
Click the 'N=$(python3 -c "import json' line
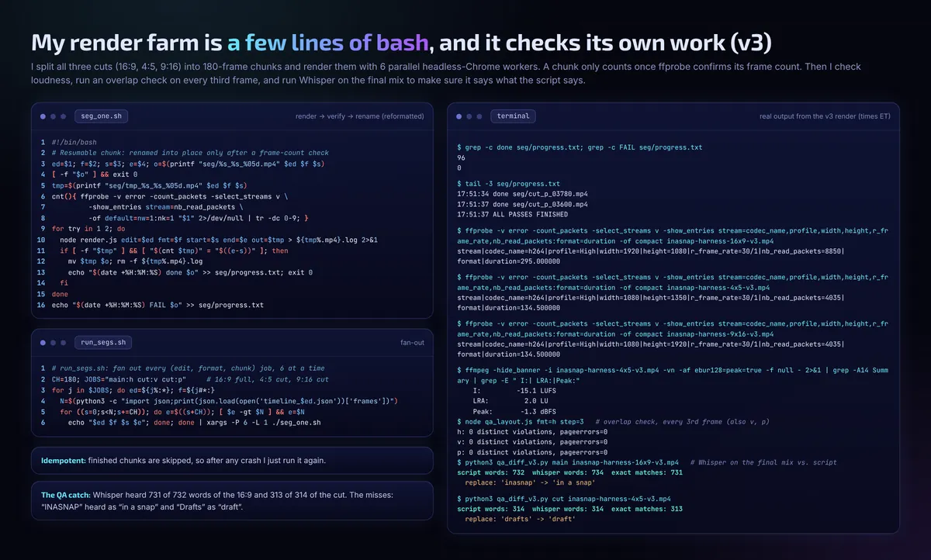point(229,400)
